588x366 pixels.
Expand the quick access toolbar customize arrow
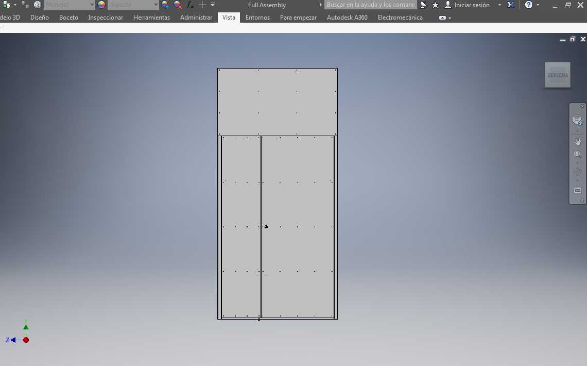[x=213, y=5]
